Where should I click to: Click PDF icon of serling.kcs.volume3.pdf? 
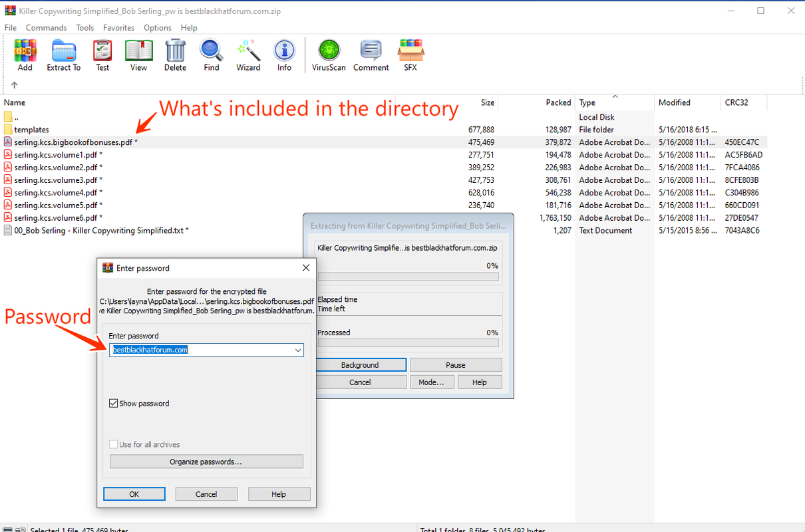pos(8,180)
